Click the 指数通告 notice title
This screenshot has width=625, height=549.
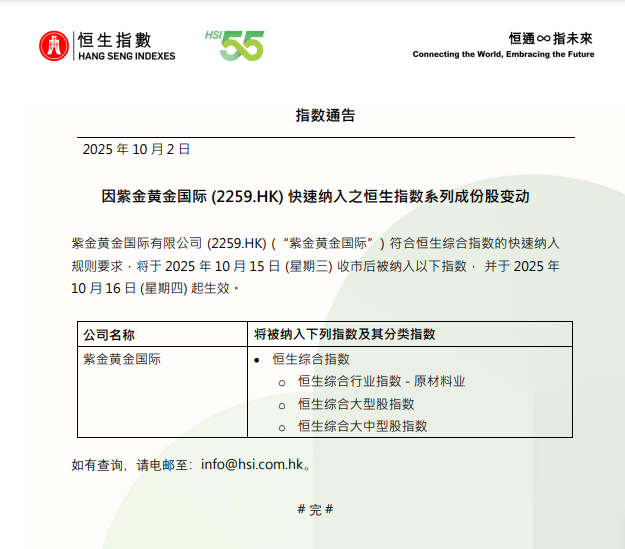coord(325,115)
